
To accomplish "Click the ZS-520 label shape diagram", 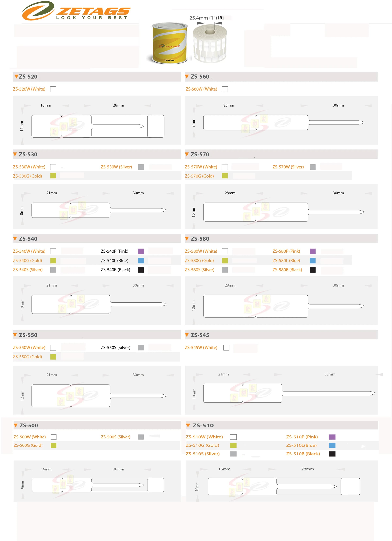I will [x=98, y=126].
